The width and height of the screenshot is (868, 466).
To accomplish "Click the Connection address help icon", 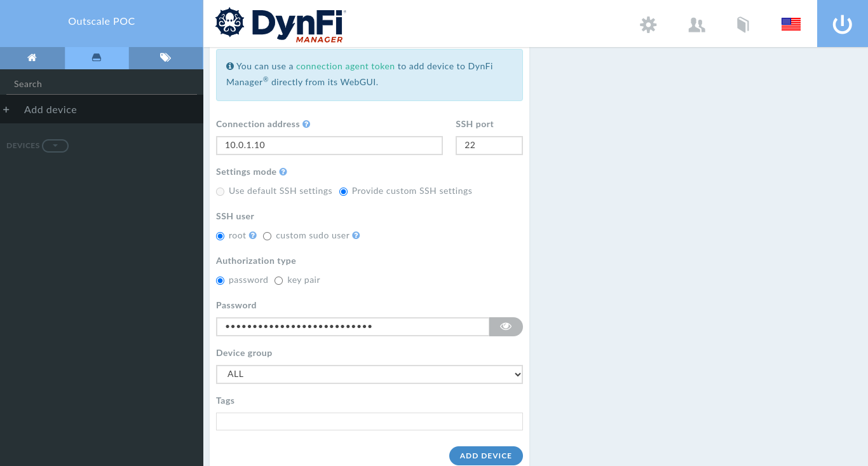I will (x=306, y=124).
